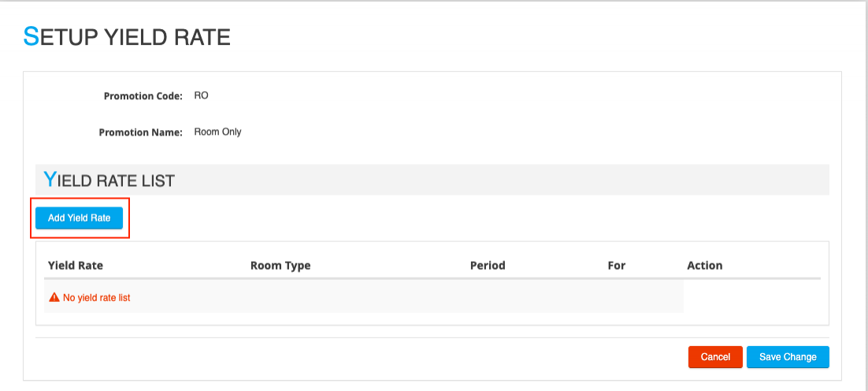868x391 pixels.
Task: Click the For column header
Action: 617,265
